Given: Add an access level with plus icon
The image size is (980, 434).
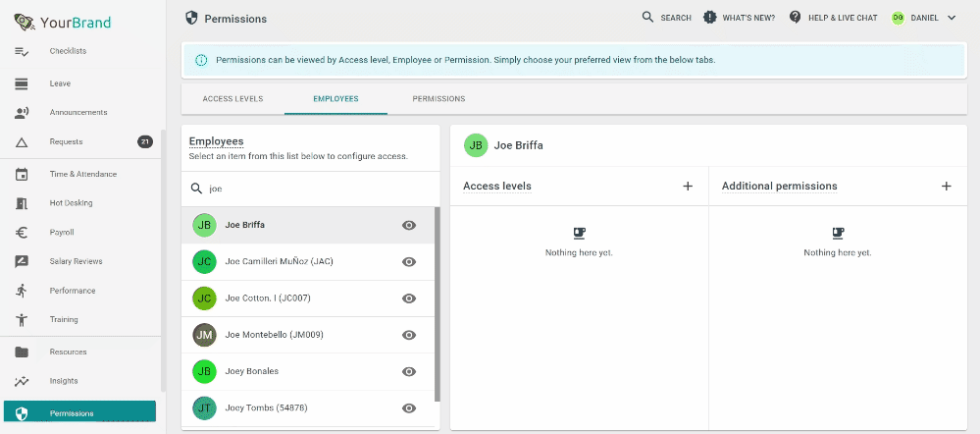Looking at the screenshot, I should (x=688, y=186).
